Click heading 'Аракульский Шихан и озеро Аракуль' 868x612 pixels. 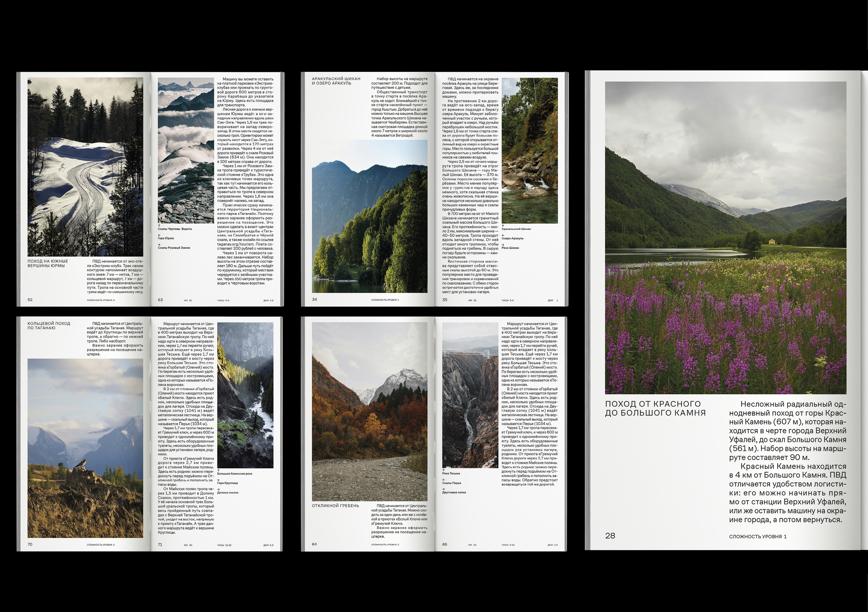[x=336, y=81]
